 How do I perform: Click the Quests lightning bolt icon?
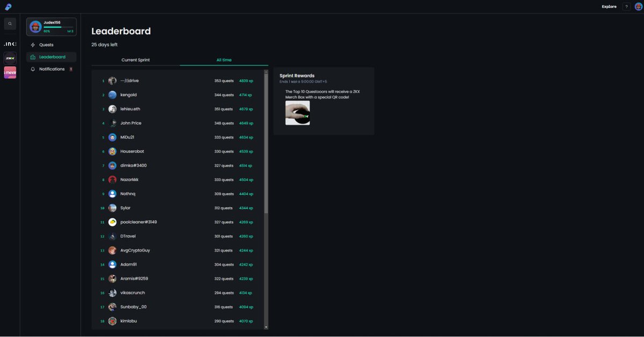33,45
